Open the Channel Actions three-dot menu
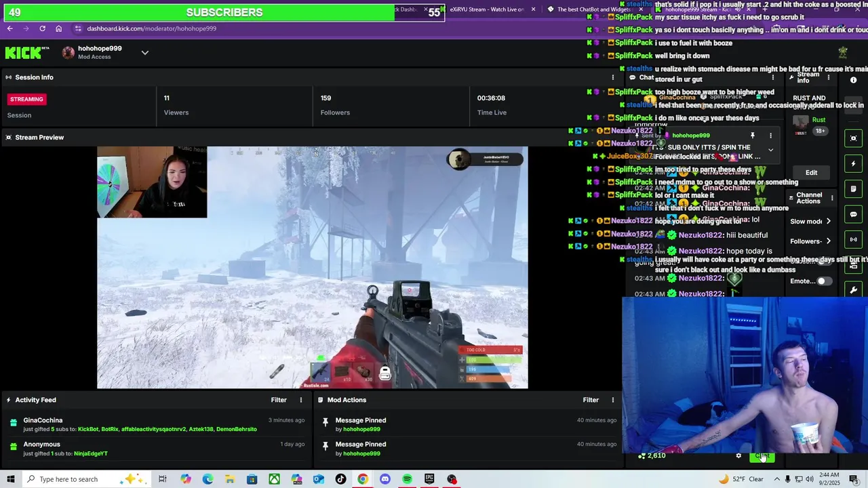 coord(832,199)
